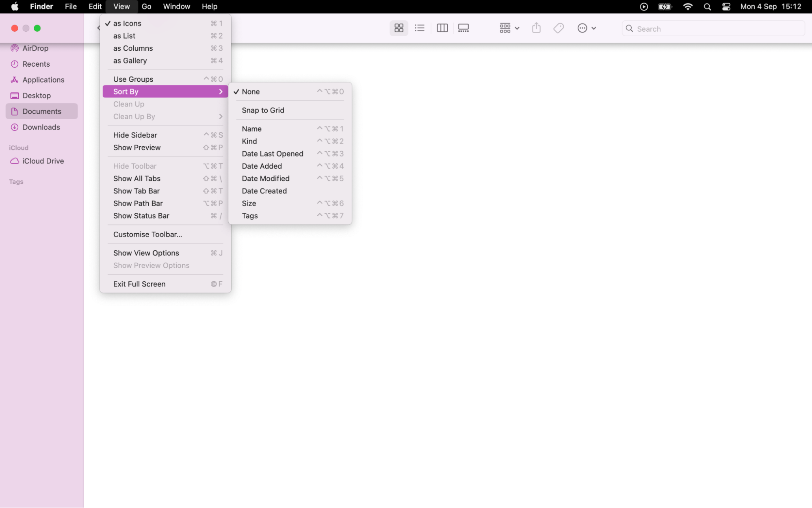Screen dimensions: 812x508
Task: Open Recents in the sidebar
Action: coord(41,64)
